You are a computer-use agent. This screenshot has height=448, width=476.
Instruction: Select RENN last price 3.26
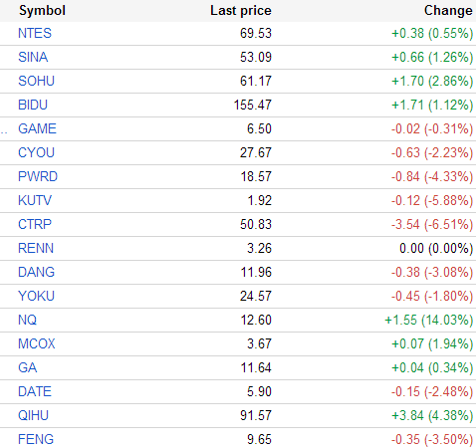point(259,248)
